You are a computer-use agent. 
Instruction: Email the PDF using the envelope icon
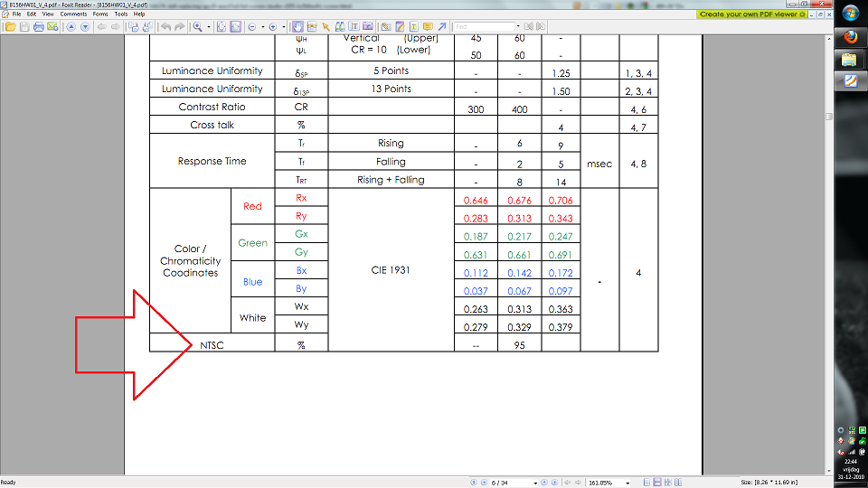(52, 26)
